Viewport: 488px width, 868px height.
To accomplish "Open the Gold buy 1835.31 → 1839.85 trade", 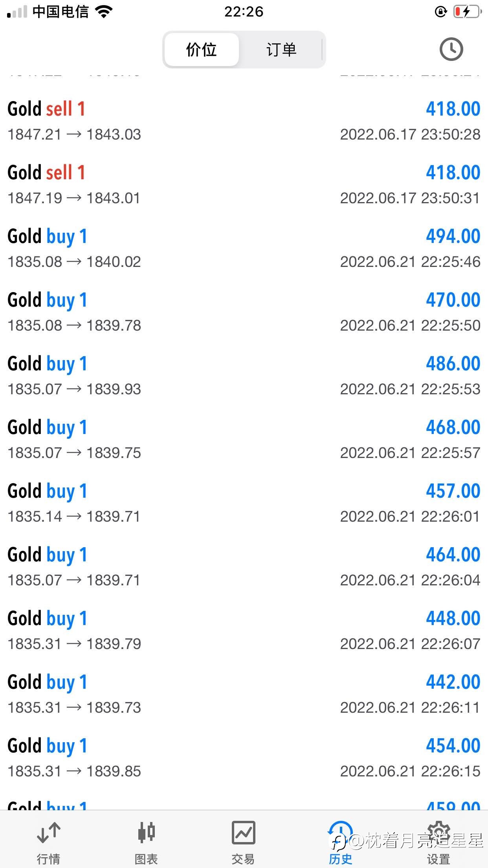I will click(244, 758).
